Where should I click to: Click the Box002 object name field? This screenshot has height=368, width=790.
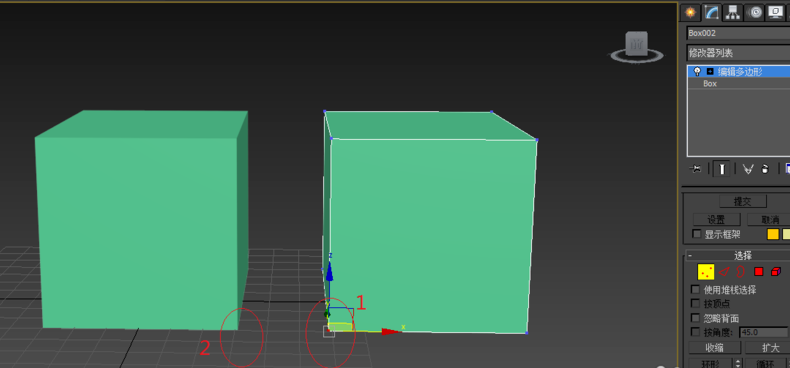tap(738, 33)
